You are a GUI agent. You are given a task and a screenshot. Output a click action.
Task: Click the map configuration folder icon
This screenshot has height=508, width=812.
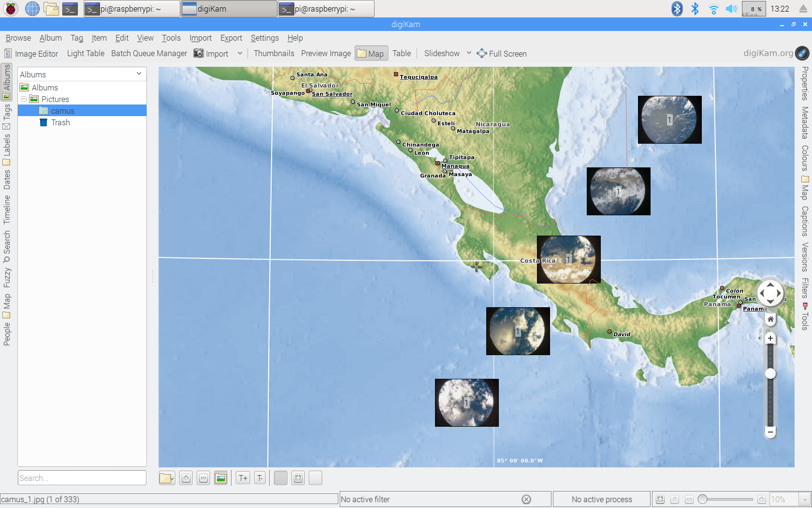167,478
